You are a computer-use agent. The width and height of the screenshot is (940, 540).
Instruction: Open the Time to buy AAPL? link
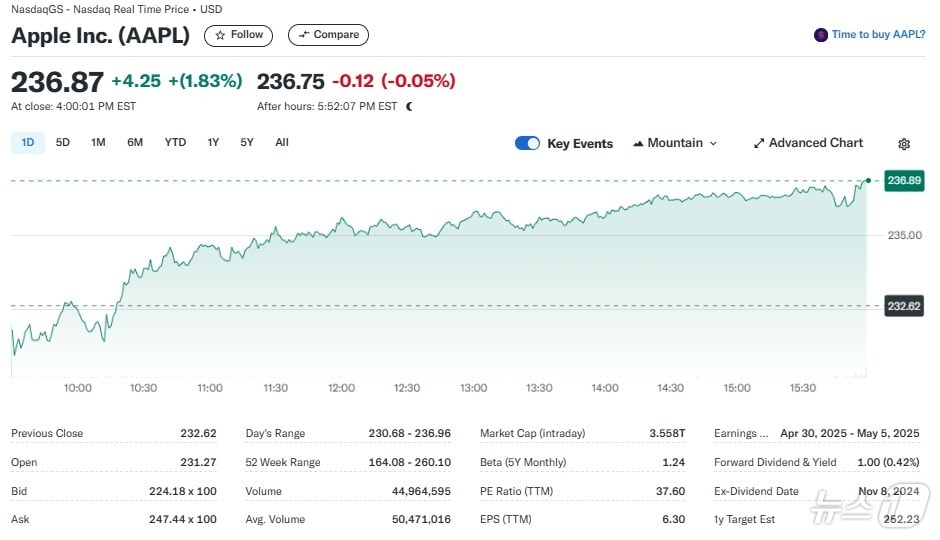pyautogui.click(x=878, y=35)
